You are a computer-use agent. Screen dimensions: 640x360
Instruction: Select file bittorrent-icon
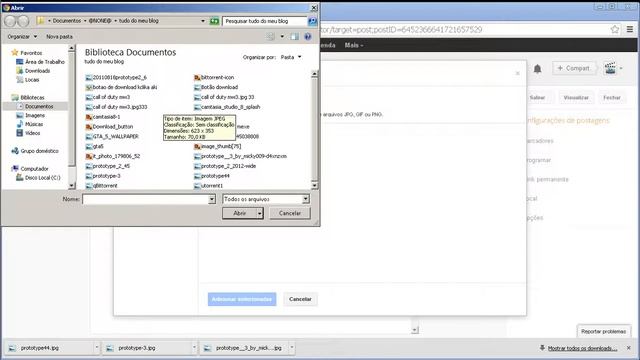coord(214,77)
